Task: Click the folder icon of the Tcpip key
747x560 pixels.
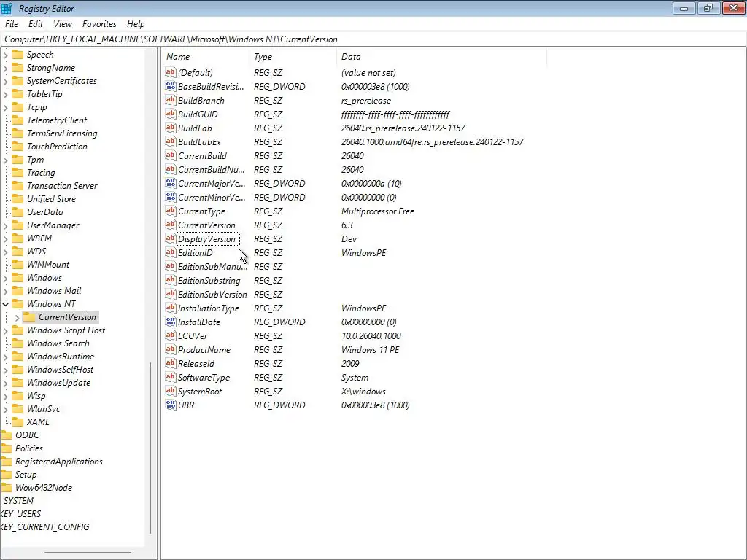Action: tap(18, 106)
